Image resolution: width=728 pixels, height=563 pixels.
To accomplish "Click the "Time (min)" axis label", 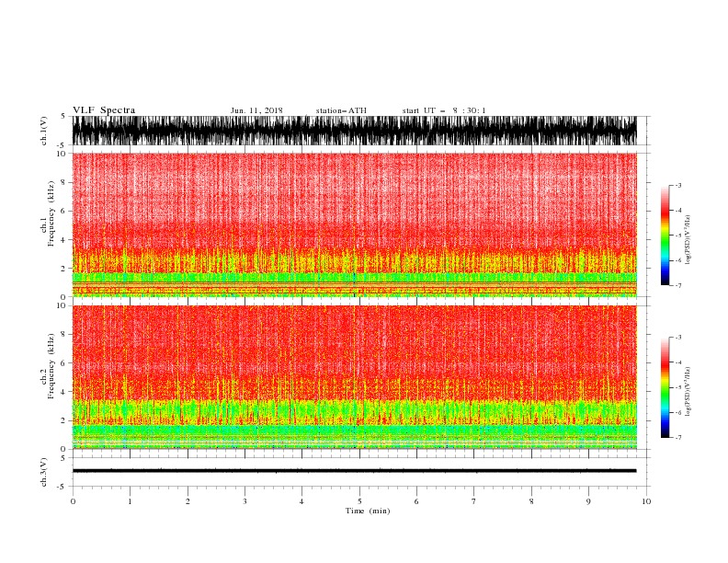I will point(368,511).
